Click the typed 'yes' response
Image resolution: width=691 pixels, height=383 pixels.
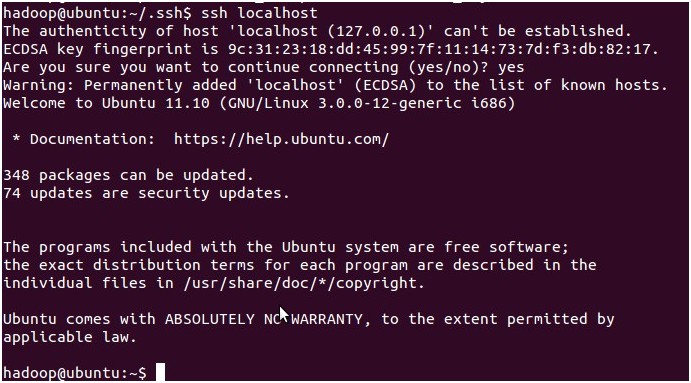(511, 67)
